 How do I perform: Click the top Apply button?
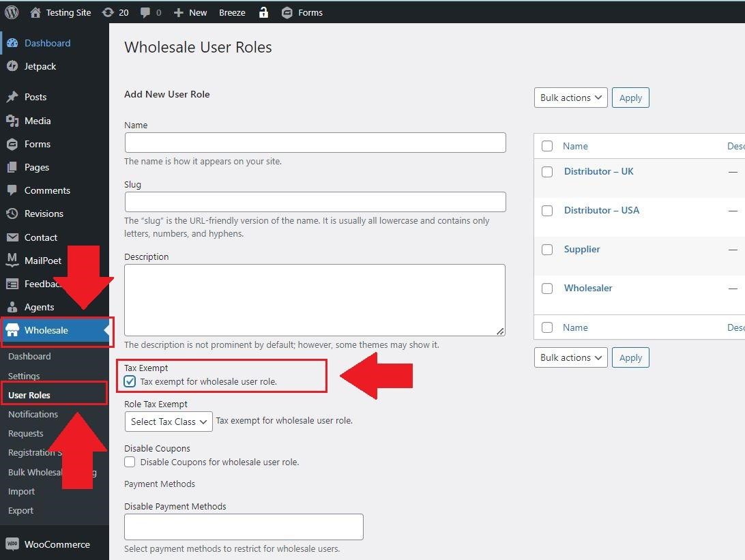pos(630,98)
